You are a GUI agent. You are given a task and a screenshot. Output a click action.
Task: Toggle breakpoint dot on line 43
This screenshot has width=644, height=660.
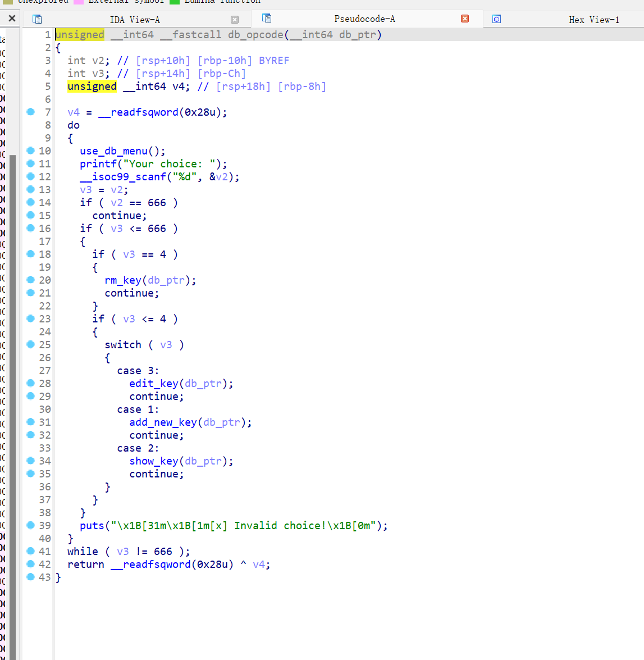tap(30, 577)
